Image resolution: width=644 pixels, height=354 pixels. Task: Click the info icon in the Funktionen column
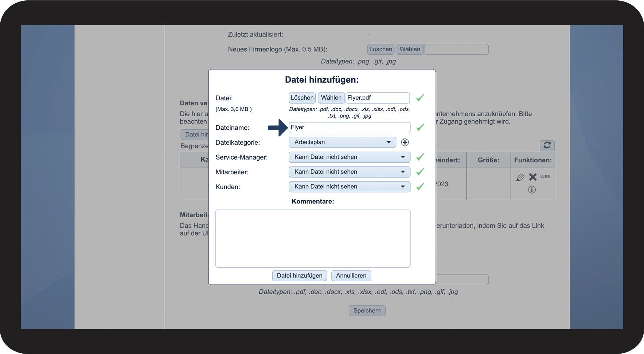(532, 190)
